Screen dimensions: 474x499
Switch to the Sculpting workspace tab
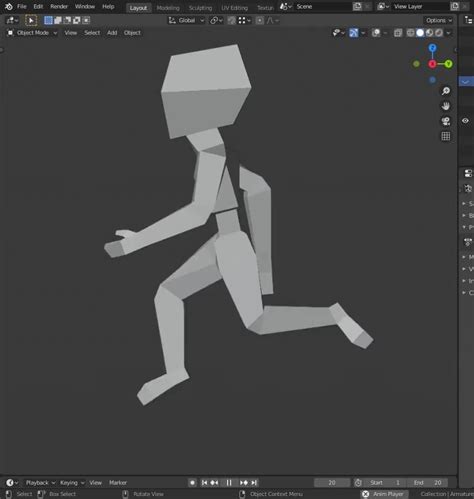(200, 8)
